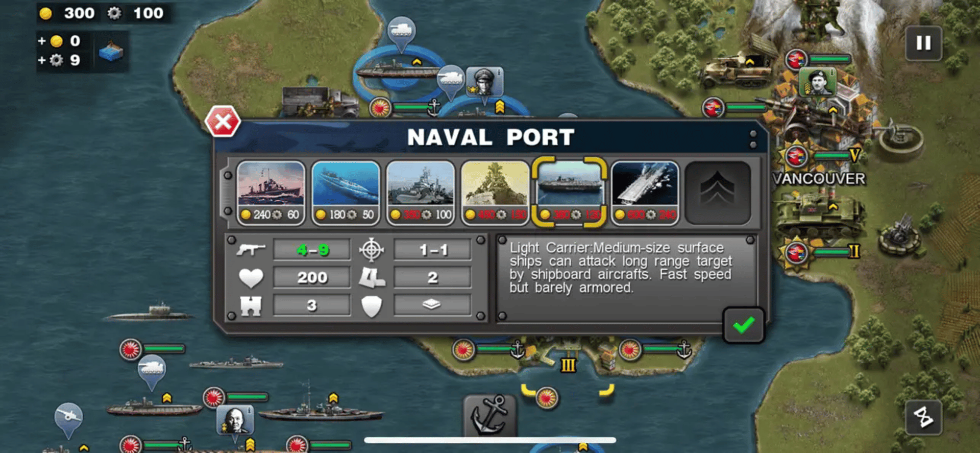Screen dimensions: 980x453
Task: Click the Vancouver city label
Action: (x=819, y=179)
